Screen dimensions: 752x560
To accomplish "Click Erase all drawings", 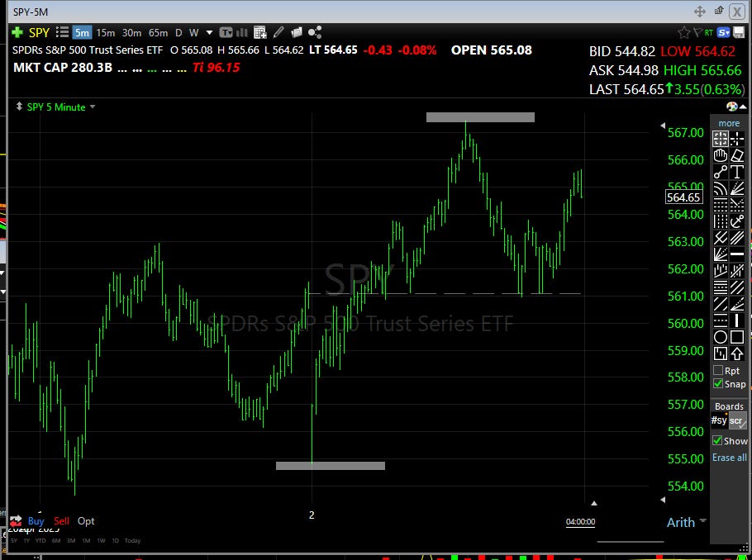I will click(729, 458).
